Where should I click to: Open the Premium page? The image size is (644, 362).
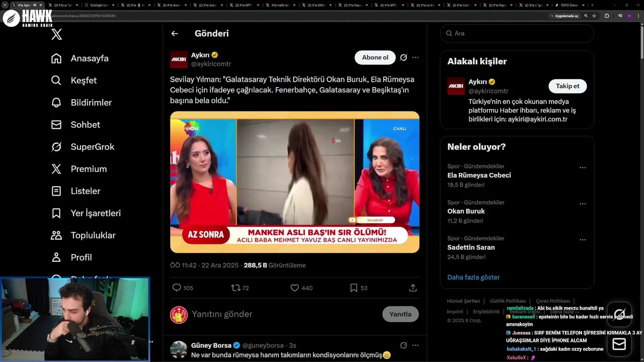tap(79, 169)
